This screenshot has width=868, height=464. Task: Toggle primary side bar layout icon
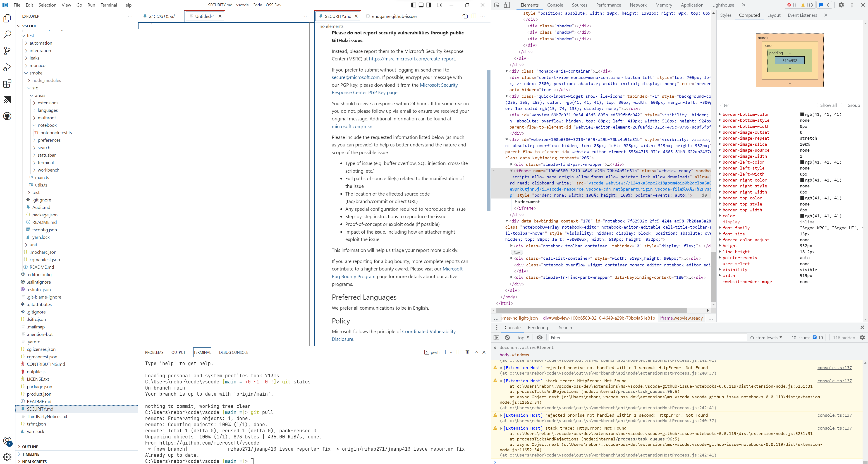coord(414,5)
